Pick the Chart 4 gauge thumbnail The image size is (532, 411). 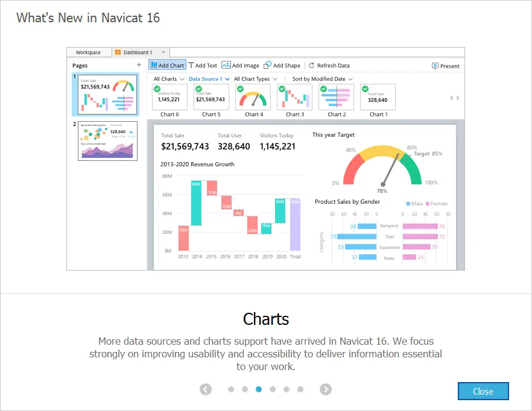[x=254, y=98]
